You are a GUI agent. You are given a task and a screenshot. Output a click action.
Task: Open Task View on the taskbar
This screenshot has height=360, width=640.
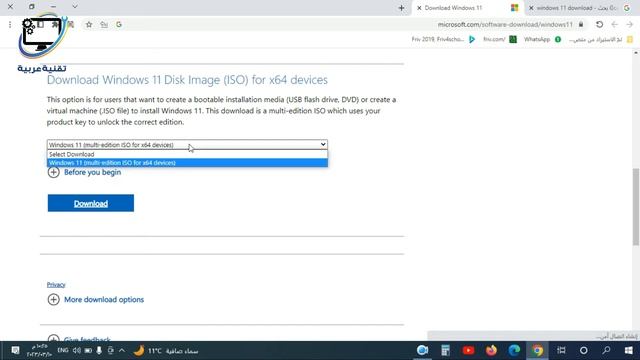pyautogui.click(x=561, y=351)
